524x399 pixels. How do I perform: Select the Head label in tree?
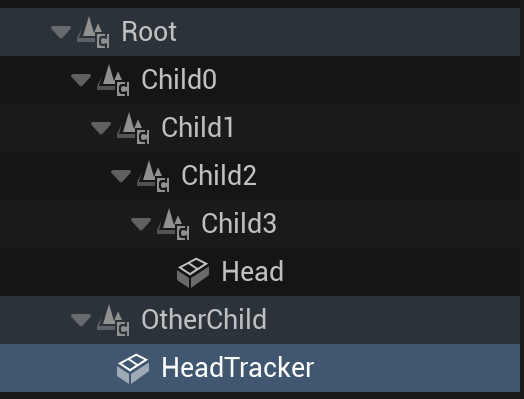(253, 271)
